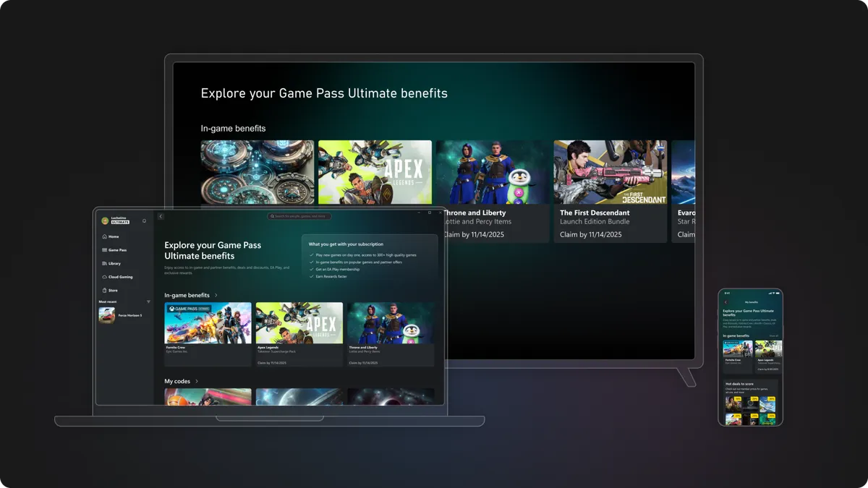Select Cloud Gaming in laptop sidebar
Screen dimensions: 868x488
[x=117, y=277]
